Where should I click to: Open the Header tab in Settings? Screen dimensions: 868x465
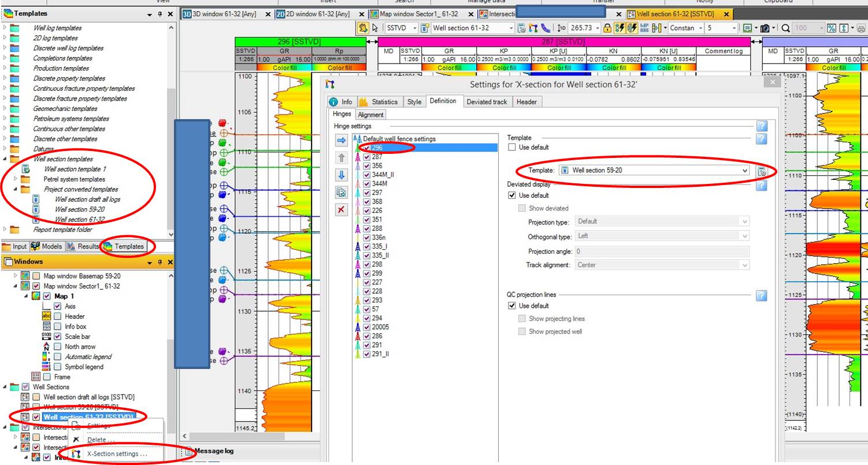tap(526, 102)
